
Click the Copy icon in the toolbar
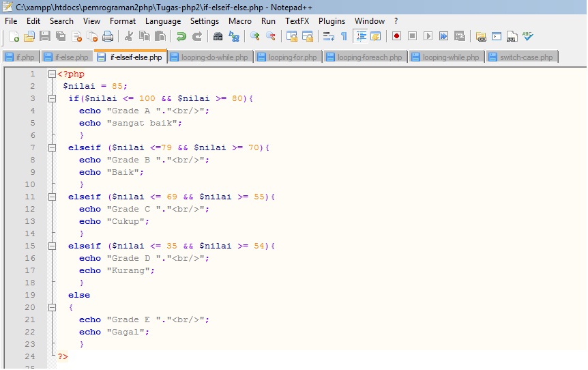coord(145,36)
